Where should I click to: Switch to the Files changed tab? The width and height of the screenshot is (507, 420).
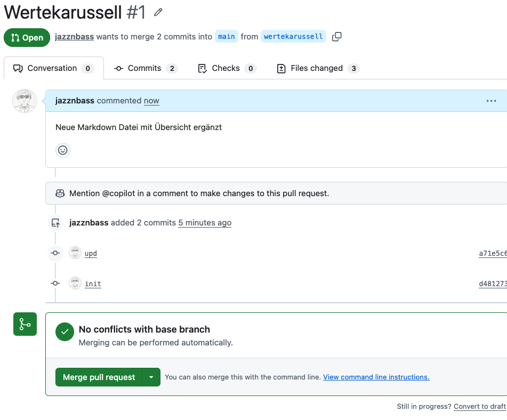[x=317, y=68]
